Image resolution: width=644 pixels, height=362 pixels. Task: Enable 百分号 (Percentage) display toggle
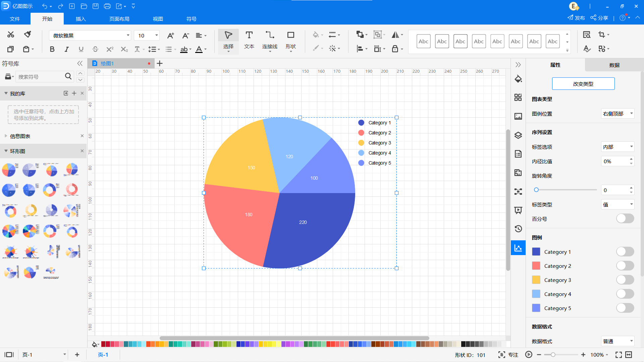coord(626,218)
